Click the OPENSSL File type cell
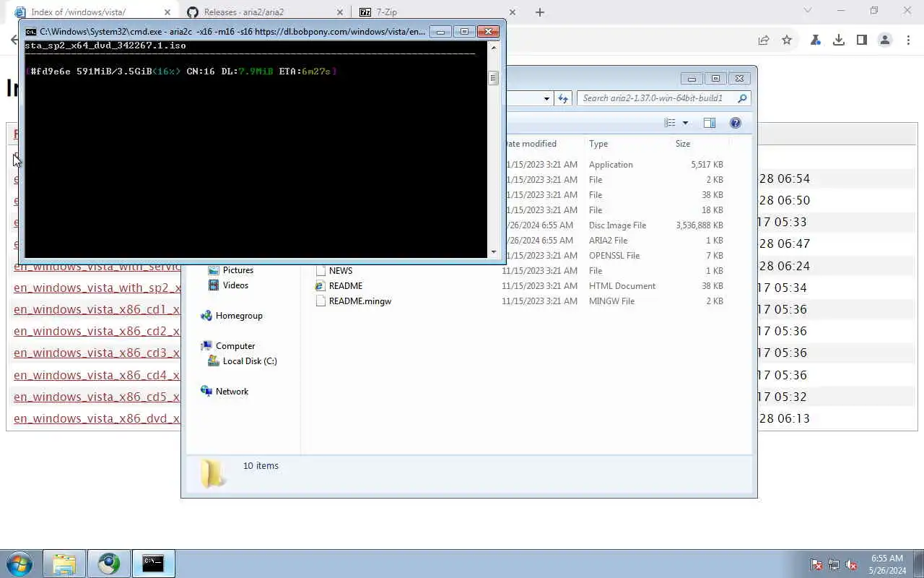 click(x=614, y=256)
